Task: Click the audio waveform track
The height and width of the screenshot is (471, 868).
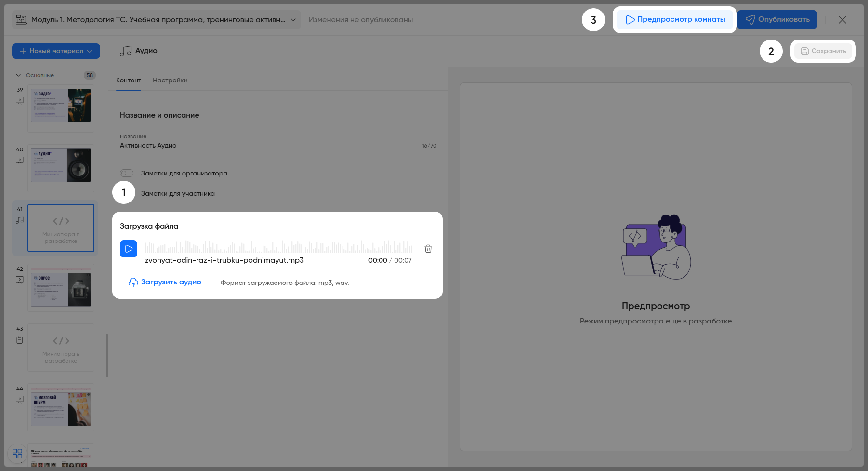Action: (278, 247)
